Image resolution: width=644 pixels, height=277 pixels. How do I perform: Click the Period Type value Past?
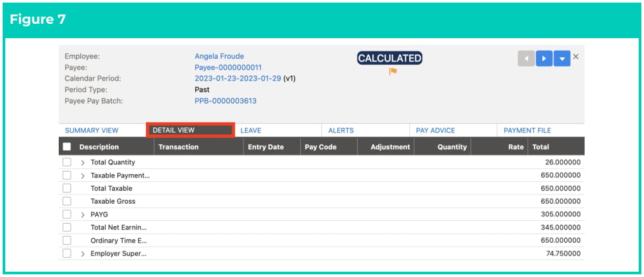(202, 90)
